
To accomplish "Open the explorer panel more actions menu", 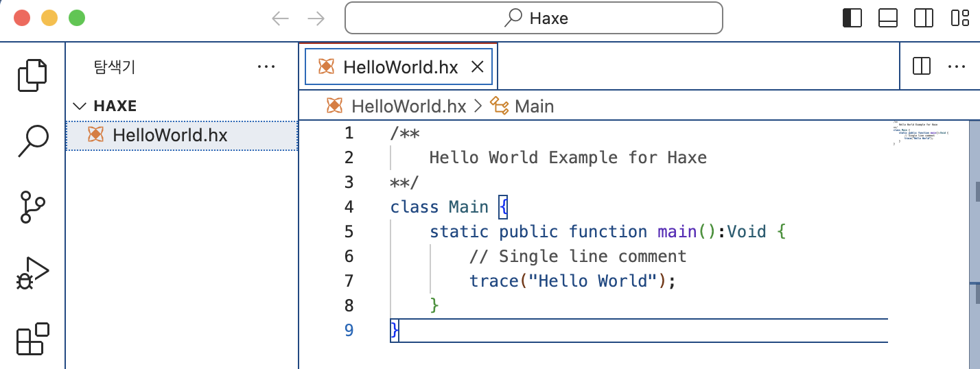I will pyautogui.click(x=266, y=67).
